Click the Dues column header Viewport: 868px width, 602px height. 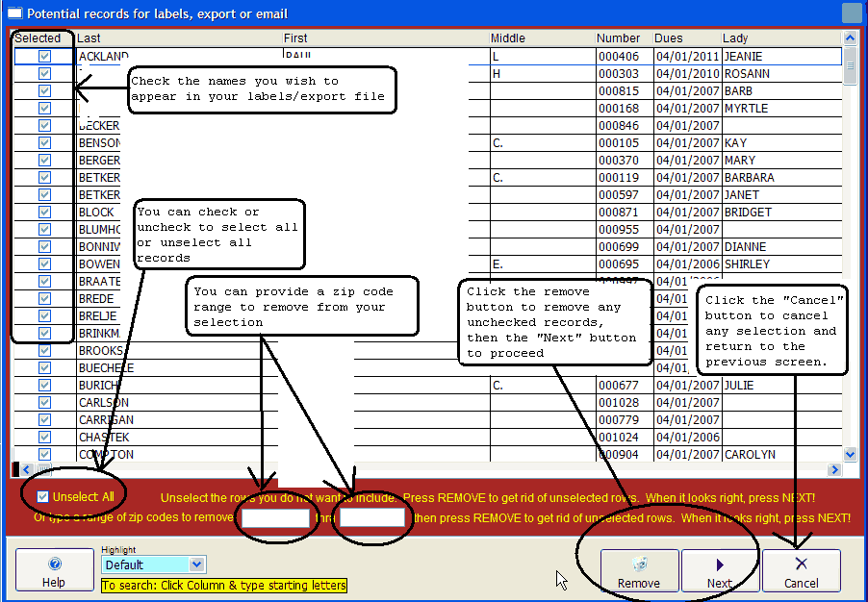[686, 38]
